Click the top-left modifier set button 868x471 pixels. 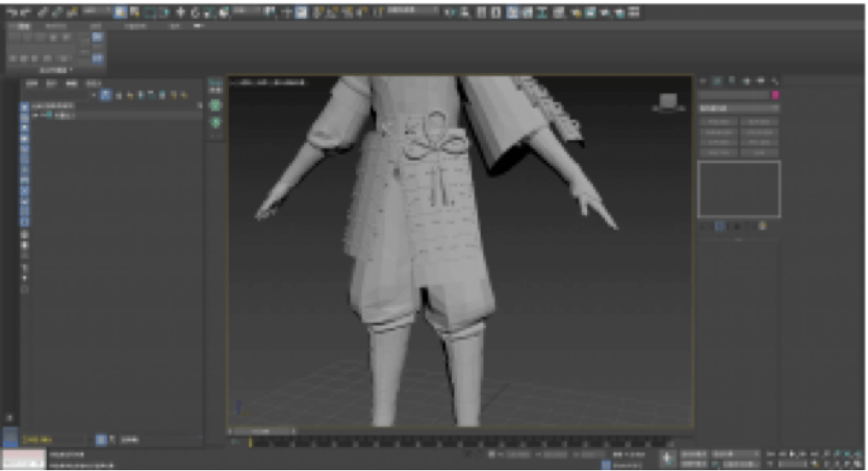[x=719, y=122]
